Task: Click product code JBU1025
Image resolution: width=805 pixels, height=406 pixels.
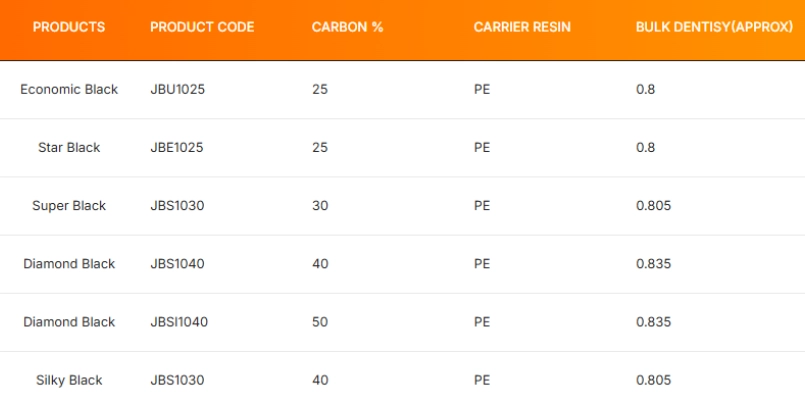Action: pos(178,90)
